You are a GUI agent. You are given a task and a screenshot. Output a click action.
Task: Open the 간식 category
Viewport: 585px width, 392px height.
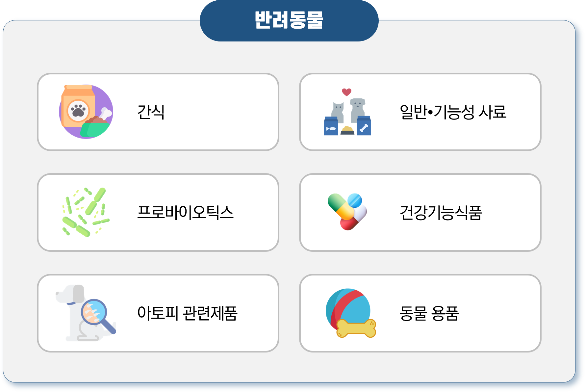[x=158, y=112]
